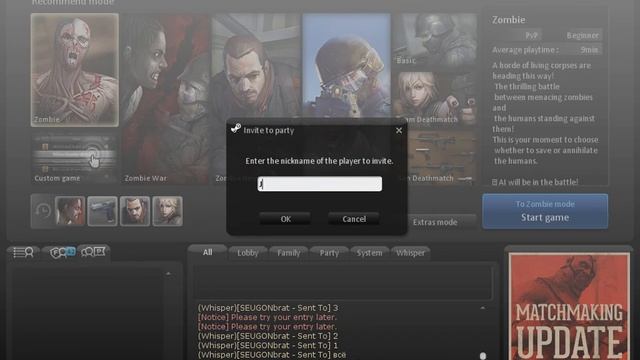Open Extras mode

[x=435, y=222]
